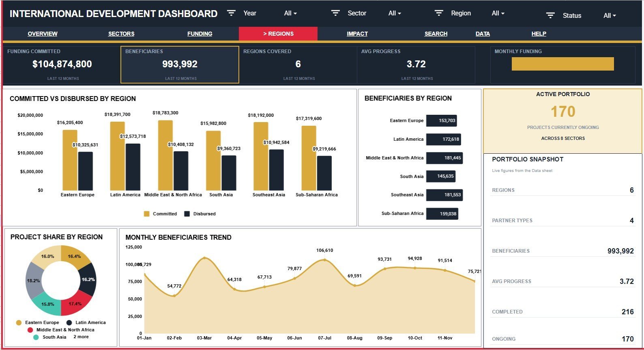Image resolution: width=644 pixels, height=350 pixels.
Task: Go to the Search tab
Action: [x=436, y=34]
